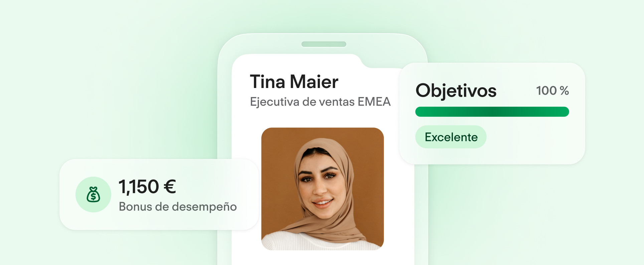Open the Objetivos summary card
The width and height of the screenshot is (644, 265).
(492, 113)
